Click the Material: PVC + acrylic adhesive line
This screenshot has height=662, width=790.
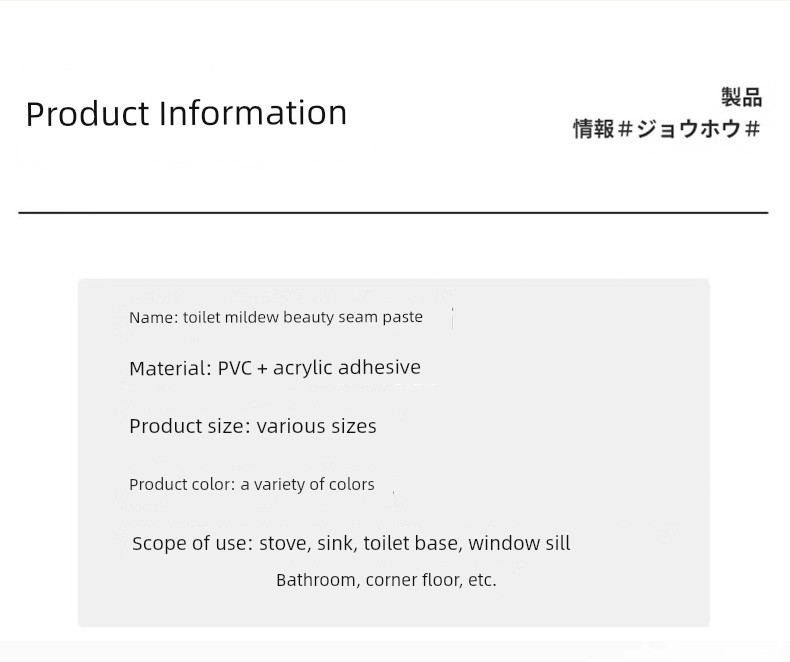[275, 368]
